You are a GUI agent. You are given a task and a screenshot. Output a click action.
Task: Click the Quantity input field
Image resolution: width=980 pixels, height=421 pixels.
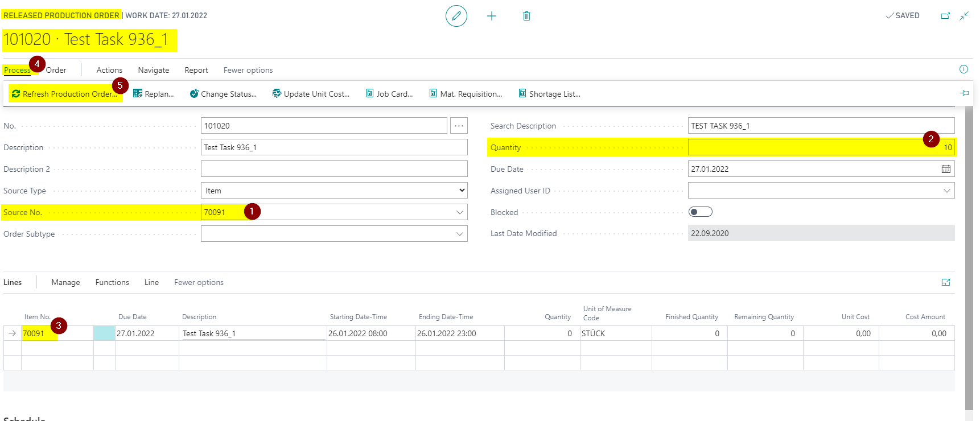point(821,147)
